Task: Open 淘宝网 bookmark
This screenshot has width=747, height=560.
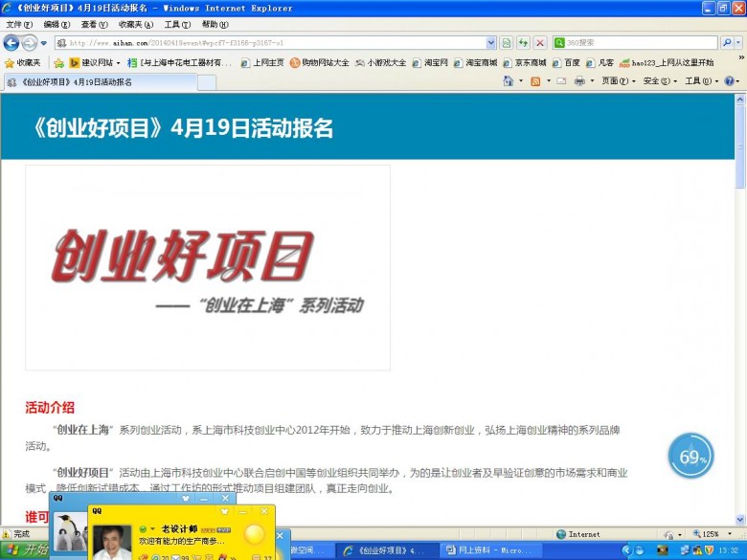Action: [430, 62]
